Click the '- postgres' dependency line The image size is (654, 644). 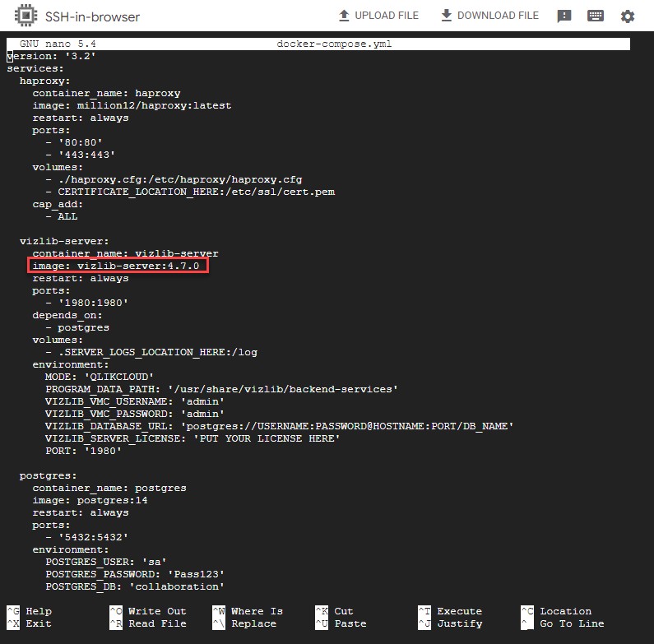click(77, 327)
